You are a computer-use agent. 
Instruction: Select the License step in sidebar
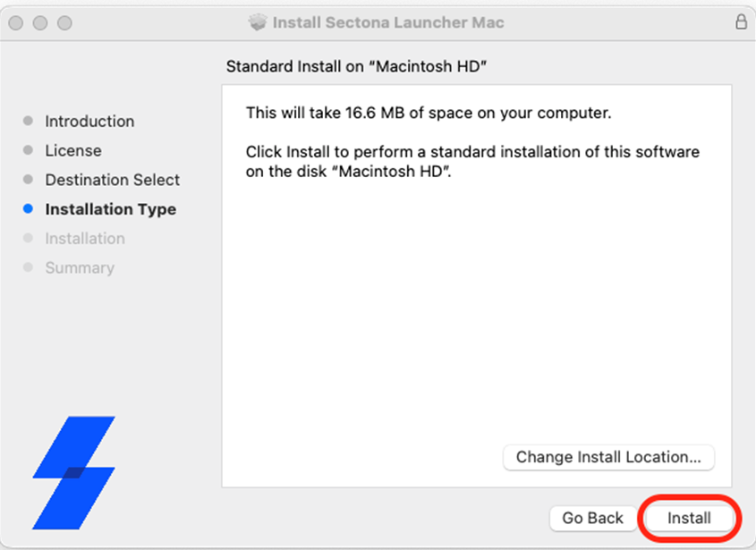pos(73,151)
